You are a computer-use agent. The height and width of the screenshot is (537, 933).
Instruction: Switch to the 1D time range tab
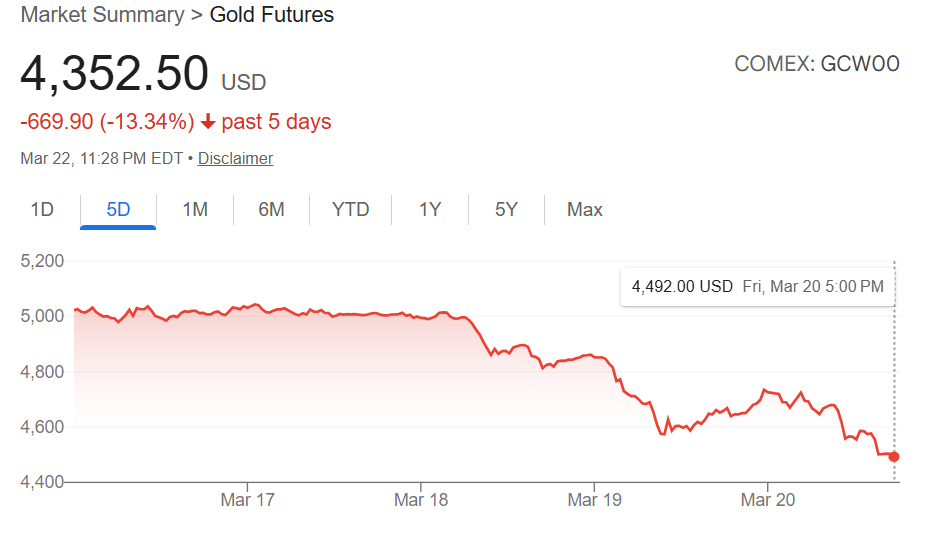click(42, 209)
